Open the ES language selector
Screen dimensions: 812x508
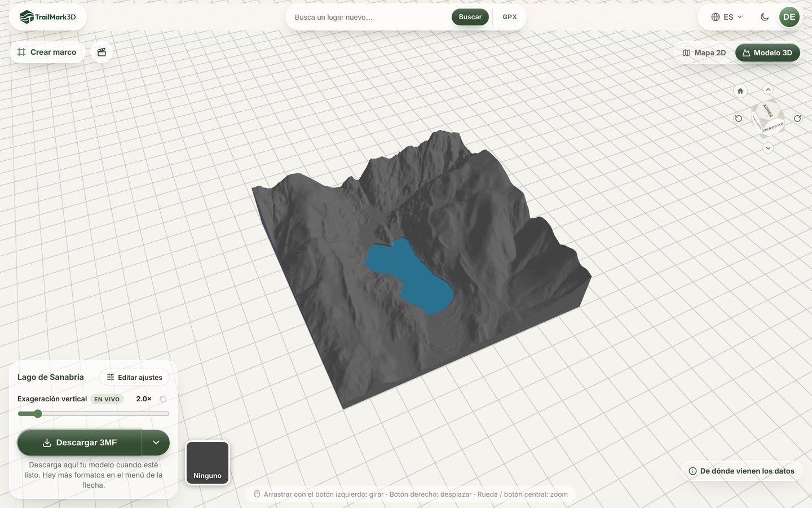click(x=727, y=17)
